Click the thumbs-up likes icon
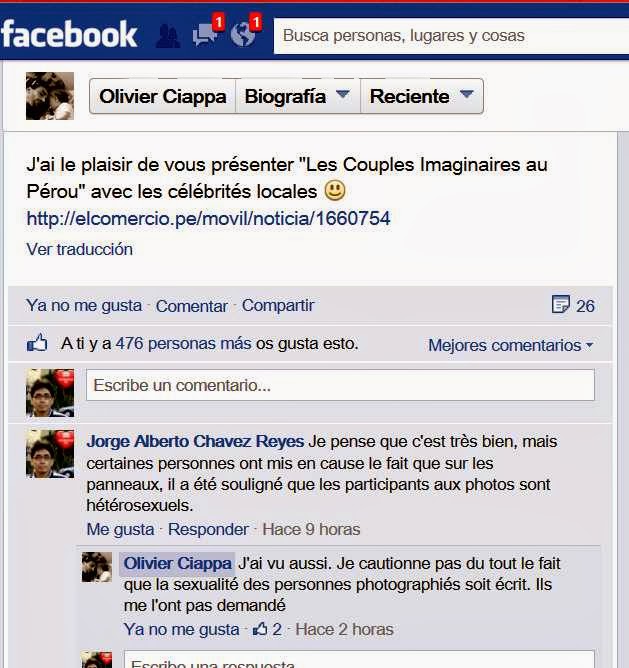 (37, 343)
